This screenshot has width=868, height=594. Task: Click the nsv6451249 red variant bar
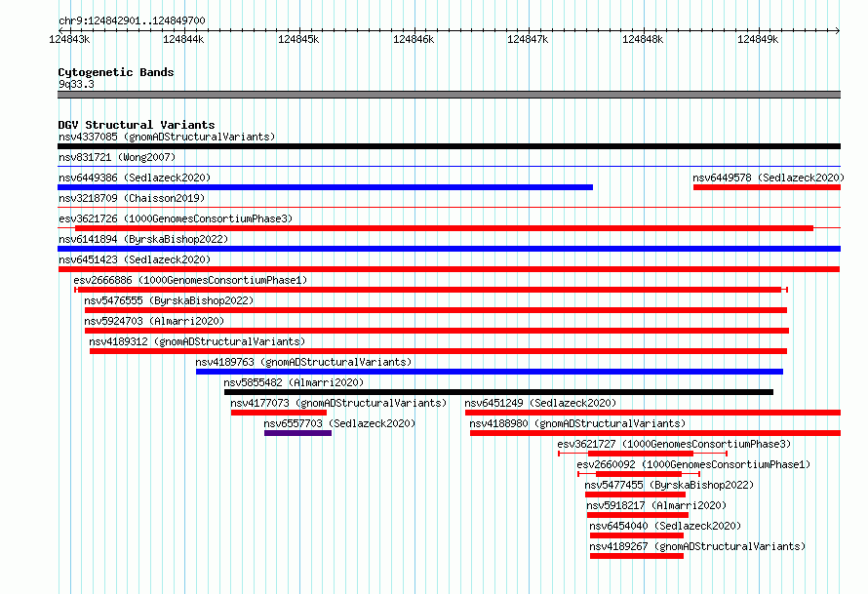tap(652, 413)
